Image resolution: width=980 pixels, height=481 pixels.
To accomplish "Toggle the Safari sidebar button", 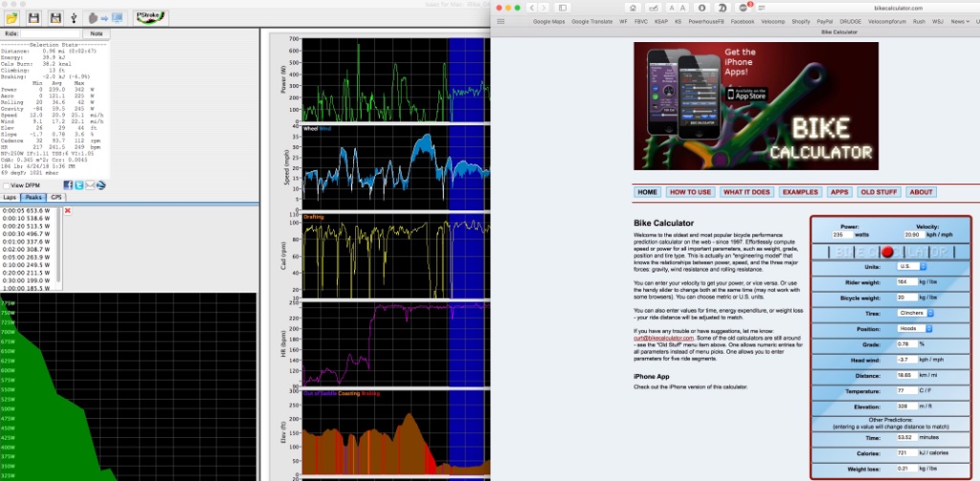I will tap(563, 8).
